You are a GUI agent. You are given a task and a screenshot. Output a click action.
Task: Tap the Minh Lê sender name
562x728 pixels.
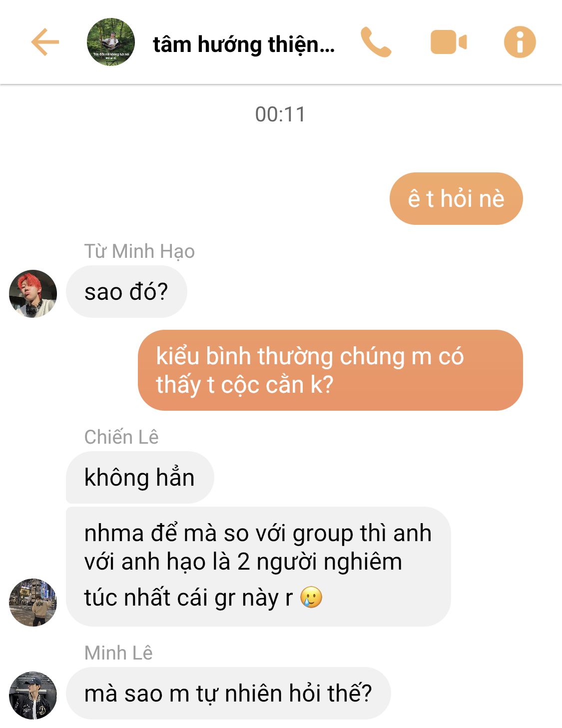tap(118, 653)
